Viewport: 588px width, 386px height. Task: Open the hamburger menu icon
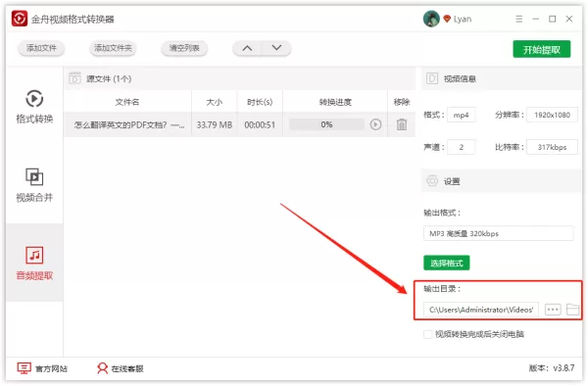[x=519, y=19]
